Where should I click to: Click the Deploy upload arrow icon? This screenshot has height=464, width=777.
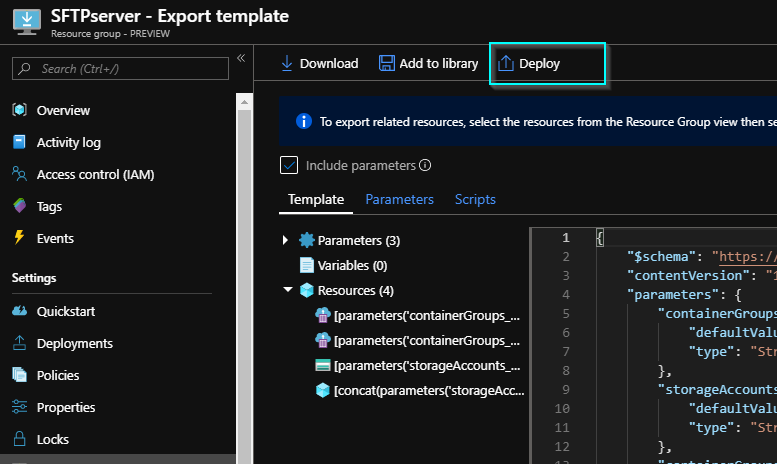(505, 63)
